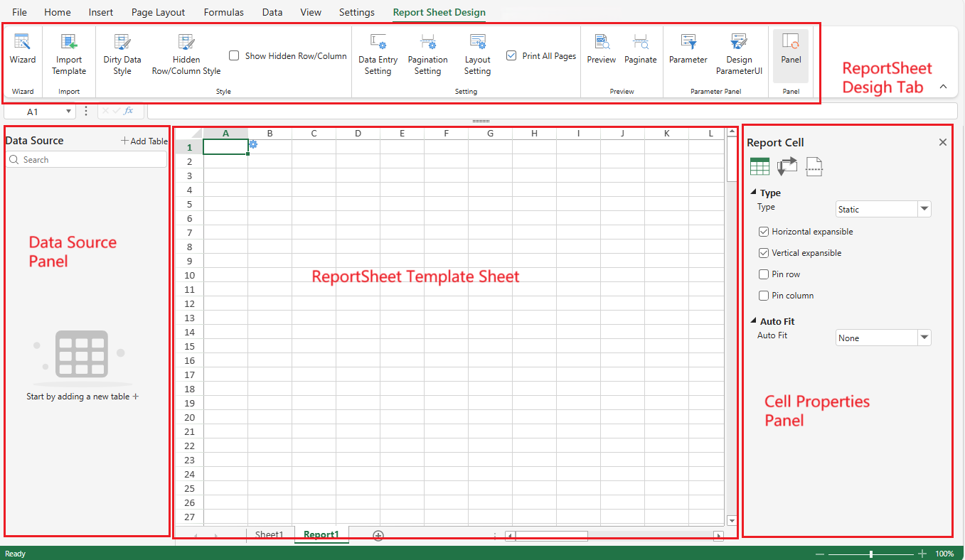Viewport: 965px width, 560px height.
Task: Open Data Entry Setting
Action: [378, 55]
